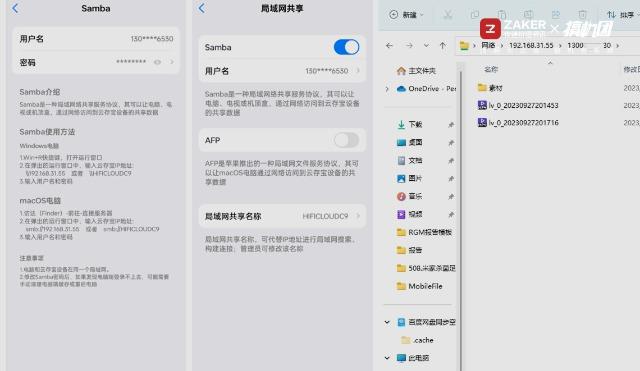
Task: Select the .cache folder
Action: pos(418,340)
